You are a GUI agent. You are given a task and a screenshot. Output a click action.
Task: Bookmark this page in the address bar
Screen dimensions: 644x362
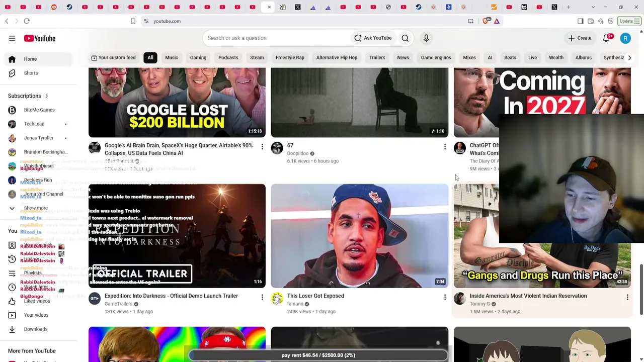point(133,21)
